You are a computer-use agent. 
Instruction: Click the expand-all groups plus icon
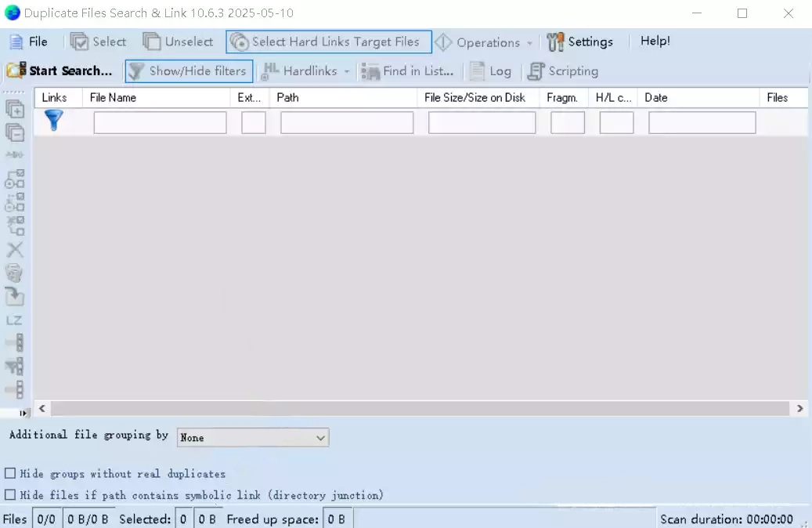[x=15, y=110]
